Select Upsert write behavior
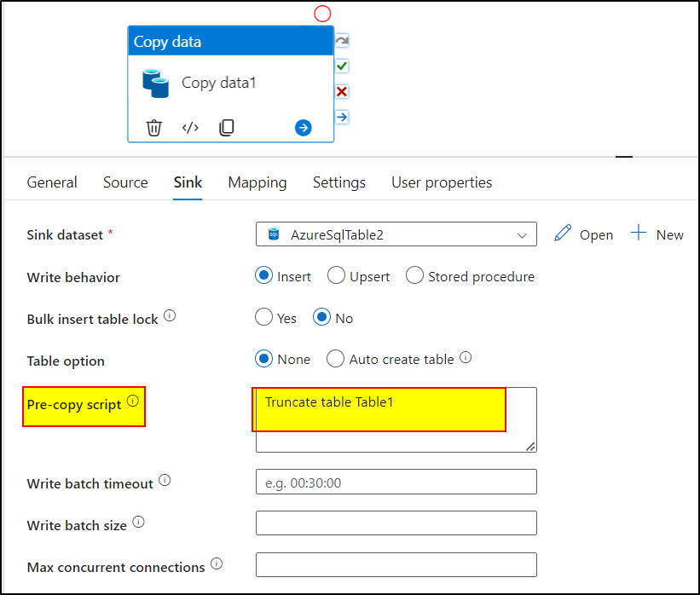The image size is (700, 595). [336, 275]
